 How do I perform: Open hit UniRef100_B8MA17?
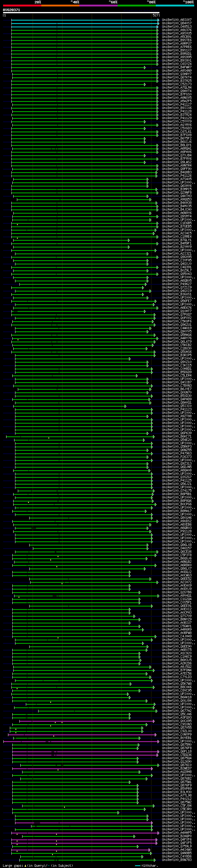177,511
